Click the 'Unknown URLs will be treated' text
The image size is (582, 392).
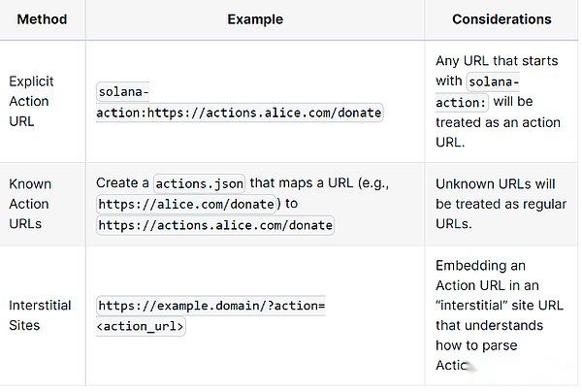tap(501, 194)
